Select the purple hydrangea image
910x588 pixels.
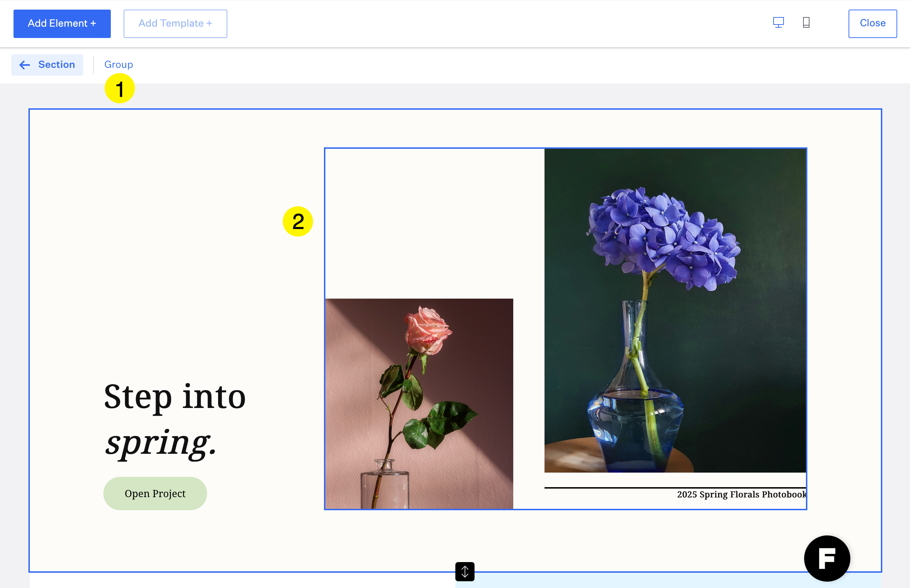pyautogui.click(x=675, y=310)
